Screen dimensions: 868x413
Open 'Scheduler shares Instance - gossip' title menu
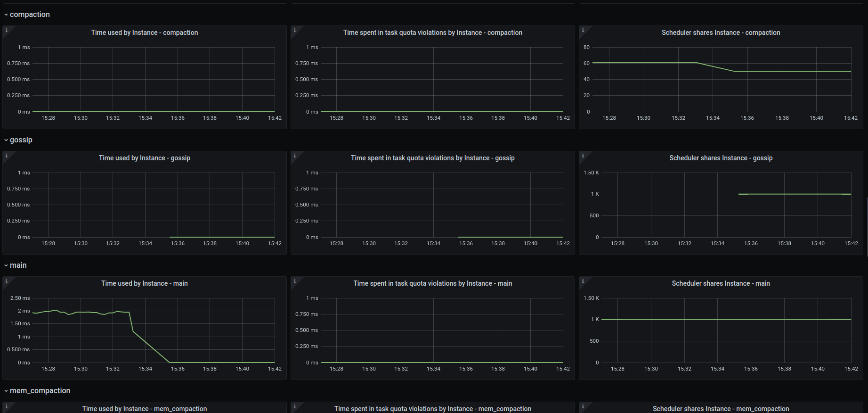(721, 158)
